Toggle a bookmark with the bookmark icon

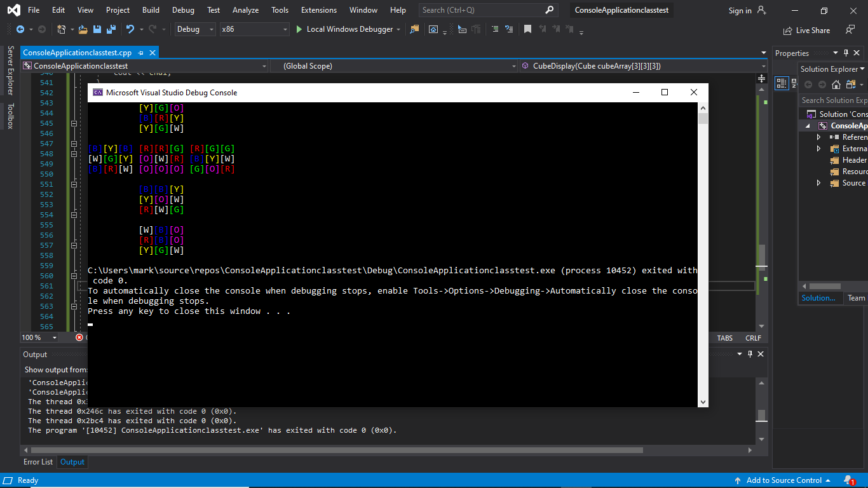[527, 29]
